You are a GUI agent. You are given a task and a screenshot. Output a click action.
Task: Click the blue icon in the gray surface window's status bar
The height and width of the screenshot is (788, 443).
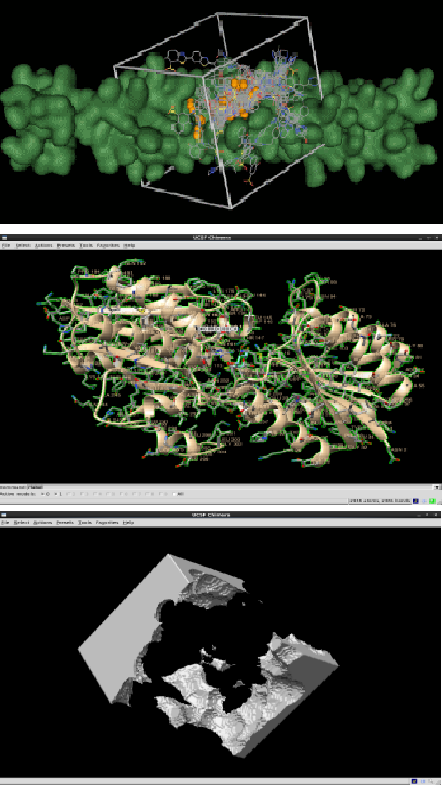[x=414, y=781]
